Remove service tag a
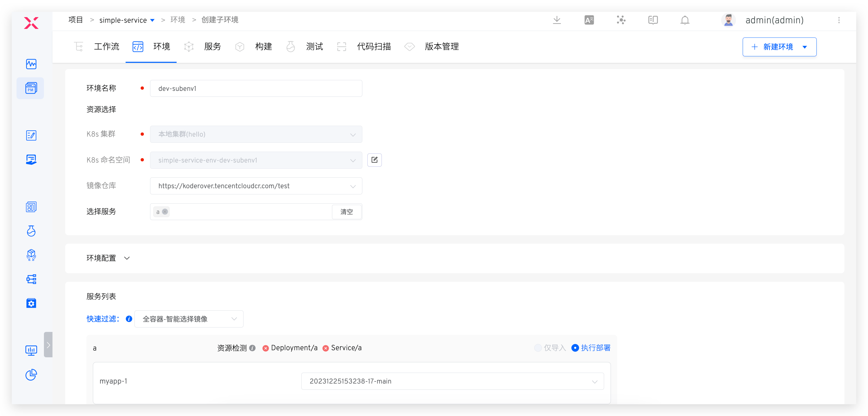The image size is (868, 416). point(165,212)
